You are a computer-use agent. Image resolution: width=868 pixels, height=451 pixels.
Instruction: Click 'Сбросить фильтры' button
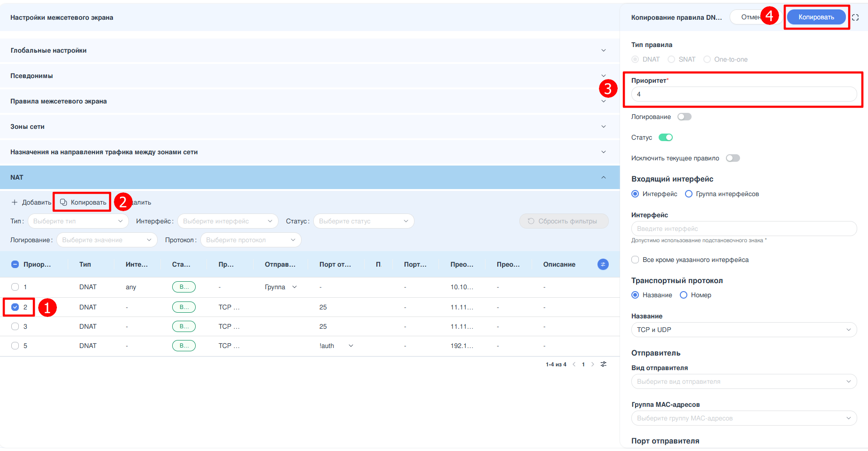(x=564, y=221)
